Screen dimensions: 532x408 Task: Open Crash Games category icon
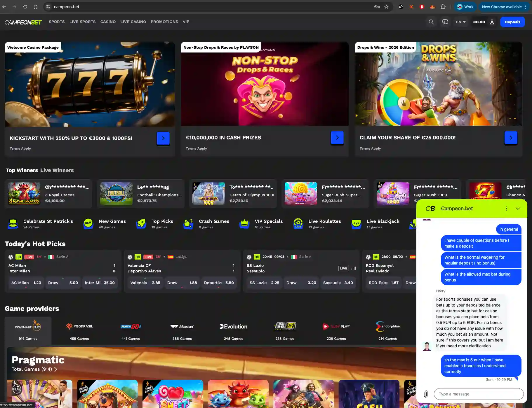188,224
